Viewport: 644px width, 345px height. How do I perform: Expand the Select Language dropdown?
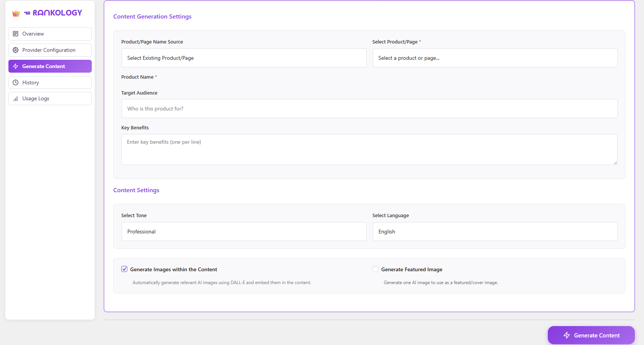click(495, 232)
